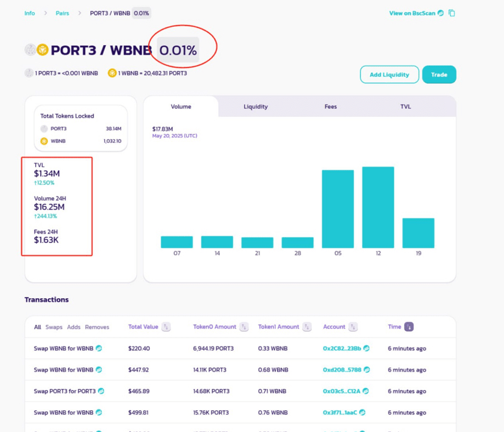The width and height of the screenshot is (504, 432).
Task: Select the volume bar labeled 14
Action: coord(217,242)
